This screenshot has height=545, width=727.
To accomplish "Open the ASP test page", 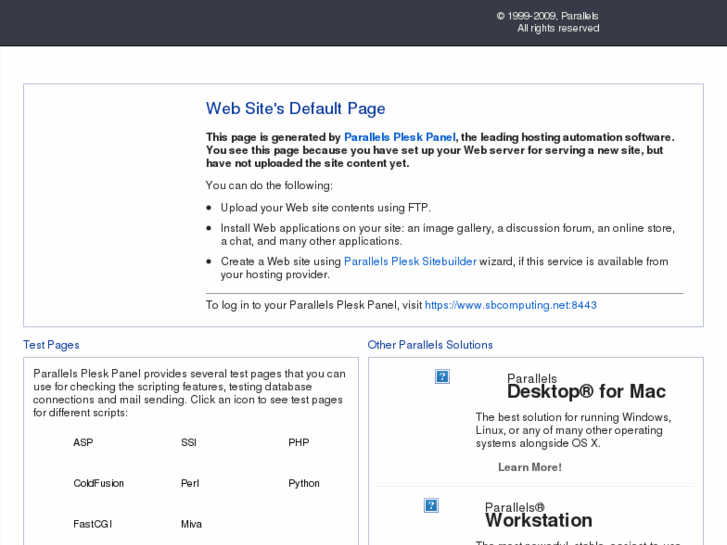I will point(83,442).
